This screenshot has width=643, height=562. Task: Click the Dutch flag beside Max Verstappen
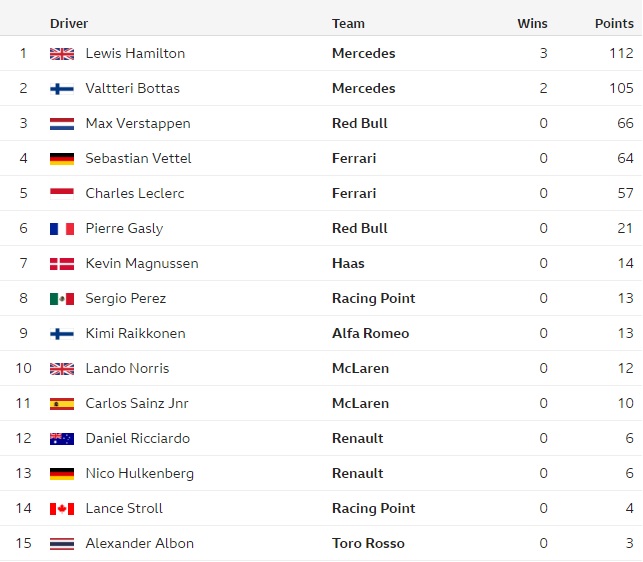[62, 123]
